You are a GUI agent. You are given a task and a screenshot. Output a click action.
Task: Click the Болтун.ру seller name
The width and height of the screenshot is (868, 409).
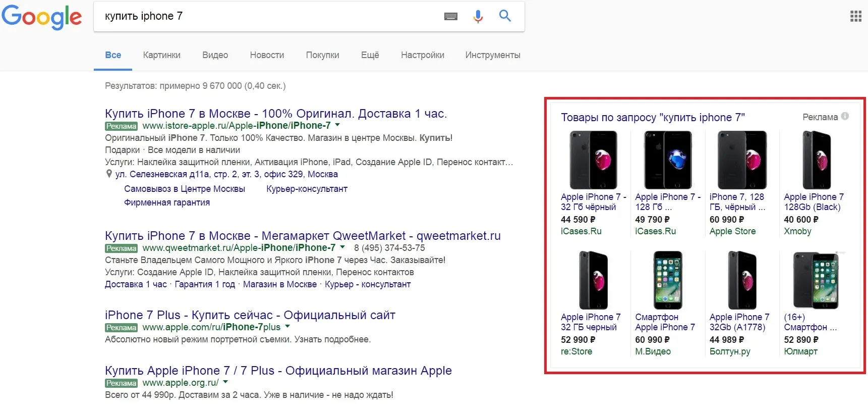[730, 351]
